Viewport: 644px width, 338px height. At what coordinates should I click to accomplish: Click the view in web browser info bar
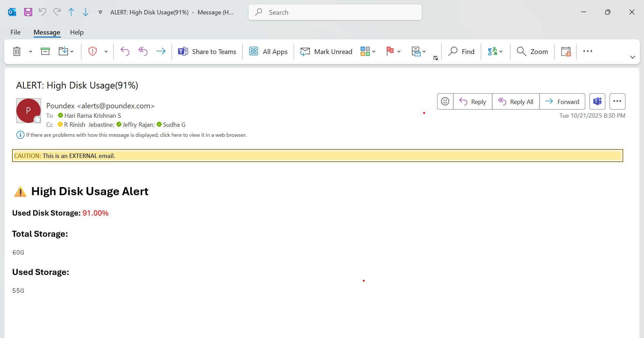click(x=136, y=135)
